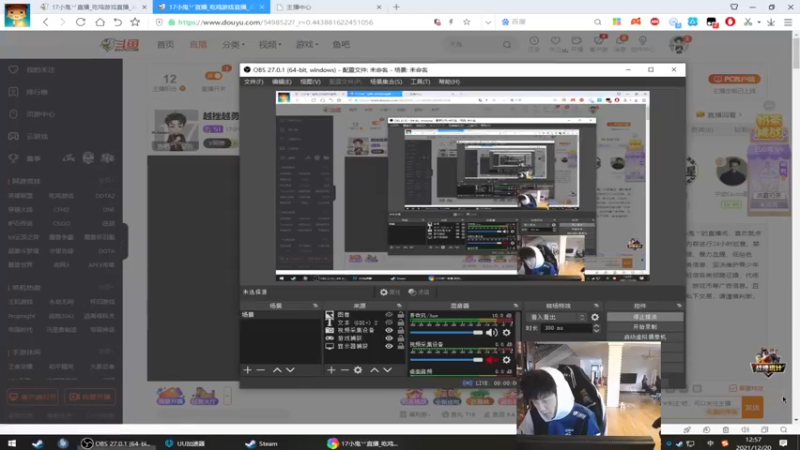Adjust the microphone/Aux volume slider
800x450 pixels.
pos(446,333)
